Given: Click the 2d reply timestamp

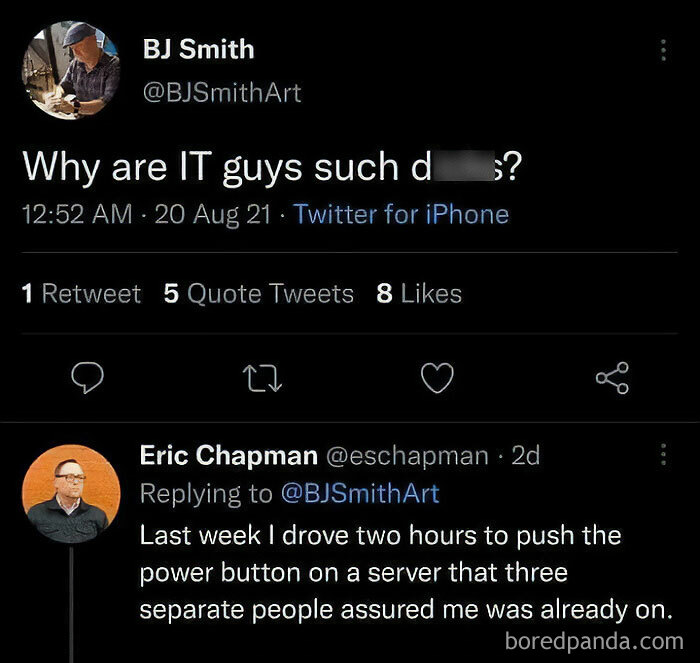Looking at the screenshot, I should (x=525, y=455).
